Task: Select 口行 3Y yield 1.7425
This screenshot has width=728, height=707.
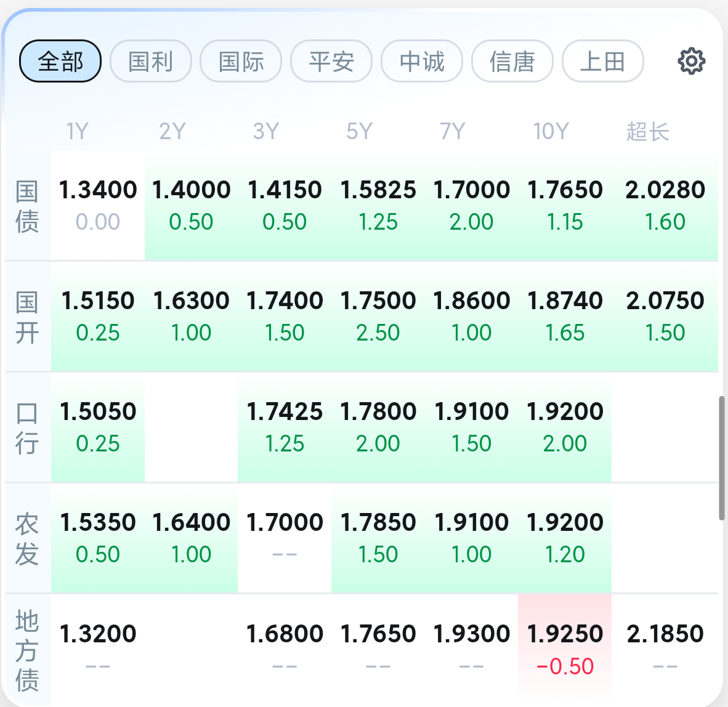Action: [x=285, y=427]
